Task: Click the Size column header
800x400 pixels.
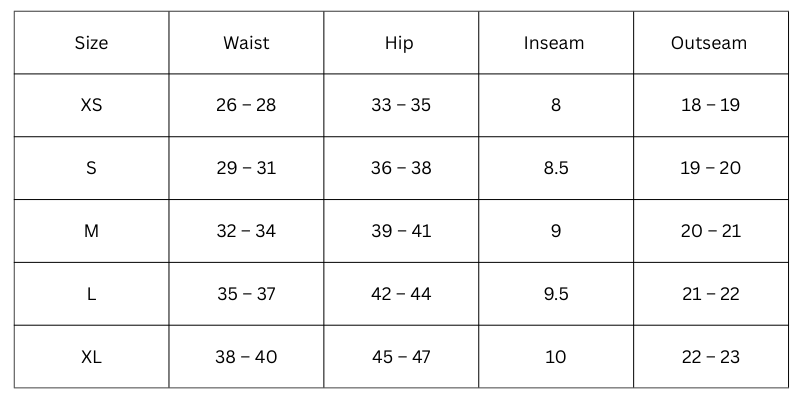Action: (91, 43)
